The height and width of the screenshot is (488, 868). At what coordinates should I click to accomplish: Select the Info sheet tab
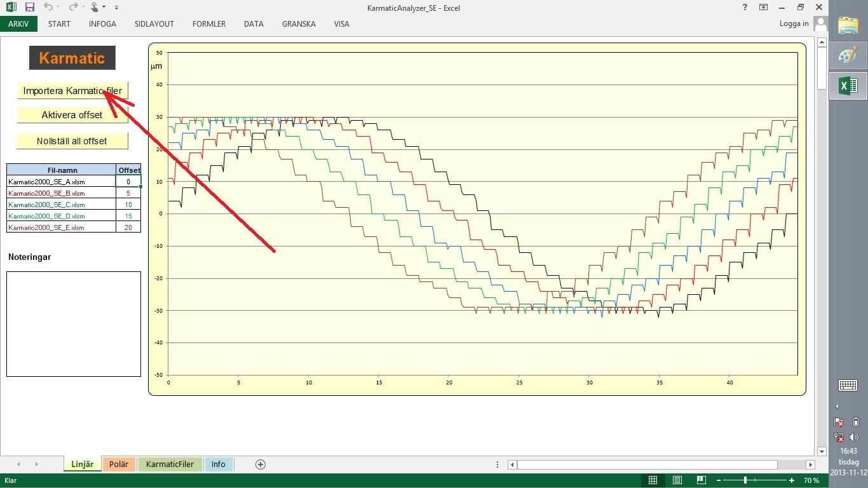tap(219, 464)
